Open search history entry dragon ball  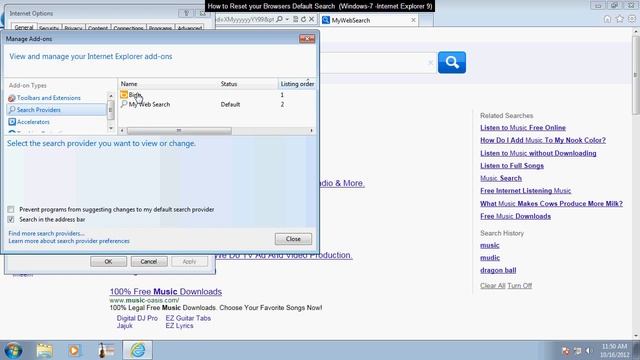point(498,270)
